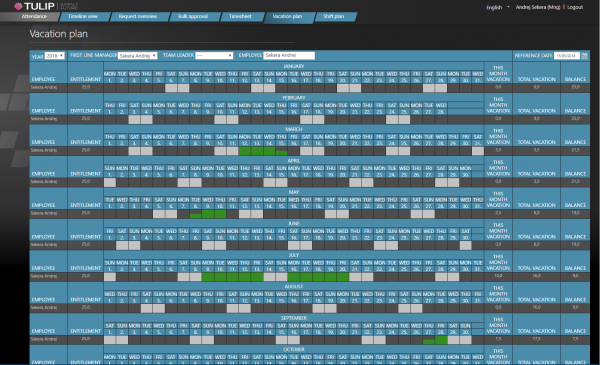The width and height of the screenshot is (600, 365).
Task: Click the July row total vacation 16,0
Action: [536, 276]
